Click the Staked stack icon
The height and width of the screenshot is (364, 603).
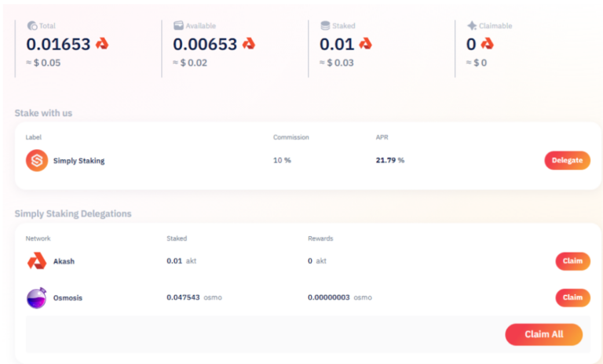click(x=325, y=26)
